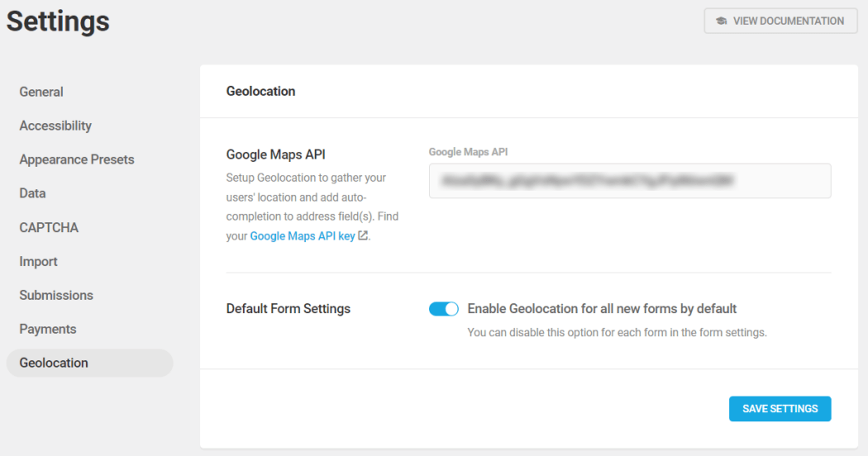Go to the Data settings section

click(x=32, y=193)
